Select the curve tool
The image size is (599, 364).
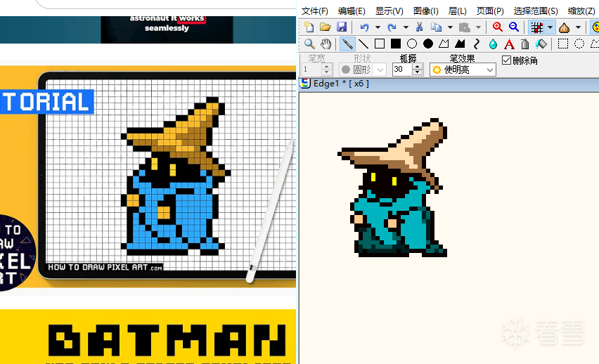click(x=477, y=44)
